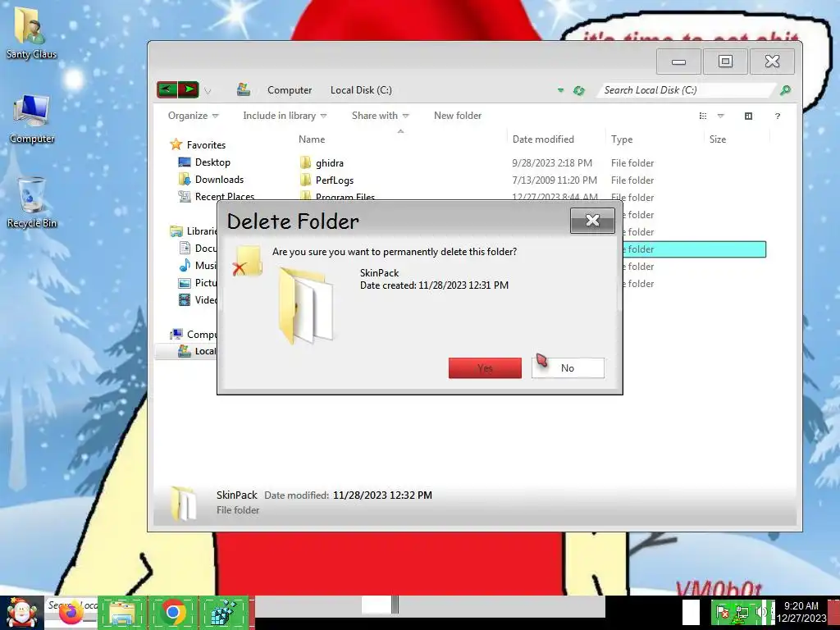Screen dimensions: 840x630
Task: Confirm deletion with the Yes button
Action: [x=485, y=368]
